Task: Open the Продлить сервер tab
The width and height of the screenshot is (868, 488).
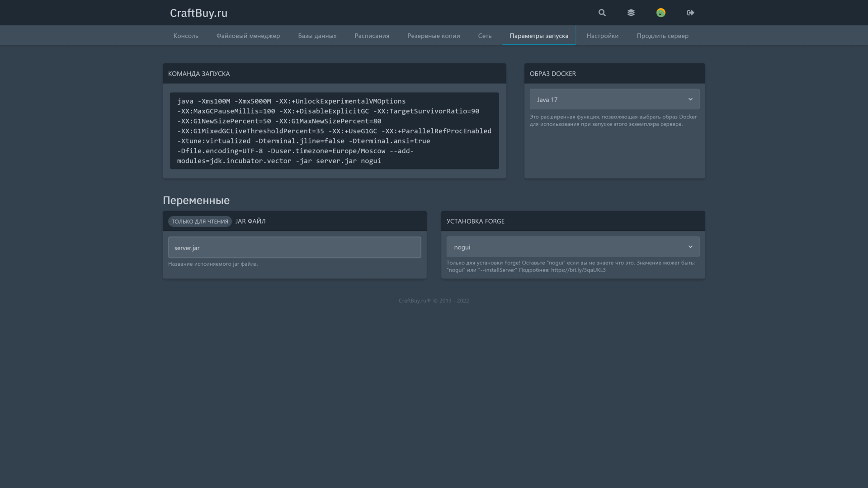Action: click(663, 36)
